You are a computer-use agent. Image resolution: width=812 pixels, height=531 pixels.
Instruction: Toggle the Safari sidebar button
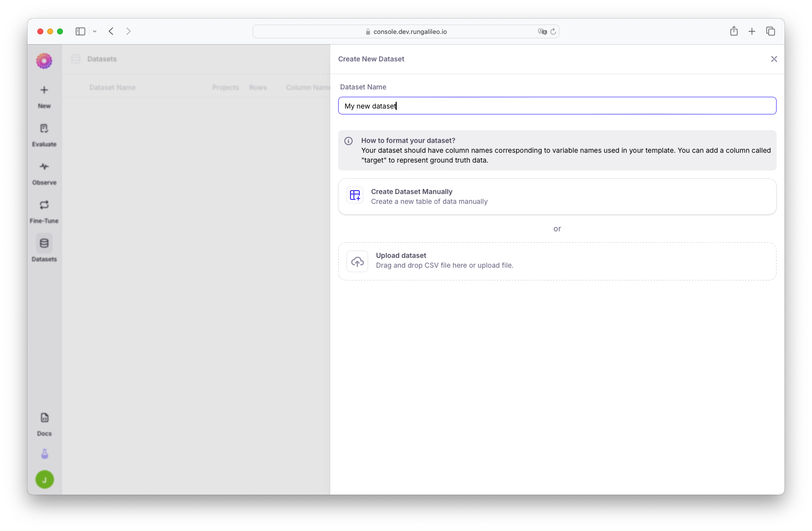[81, 31]
